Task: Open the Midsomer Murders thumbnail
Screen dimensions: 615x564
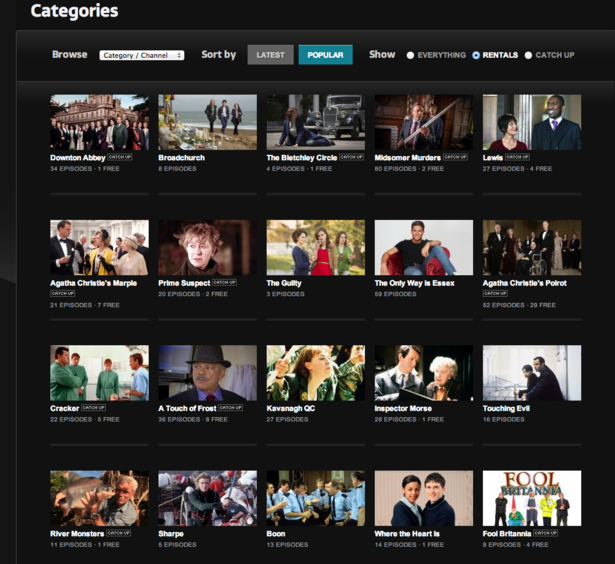Action: 424,122
